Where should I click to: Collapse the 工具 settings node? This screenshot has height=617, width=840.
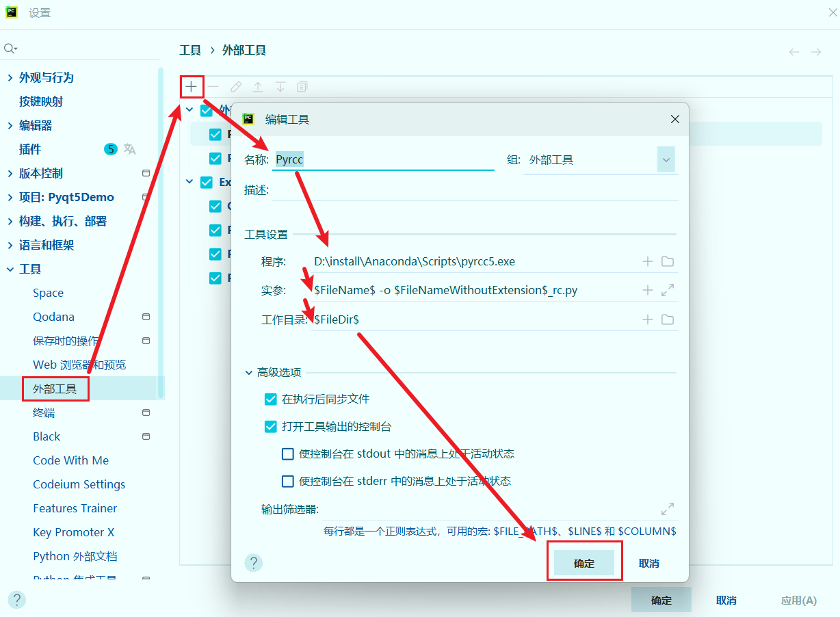[10, 269]
